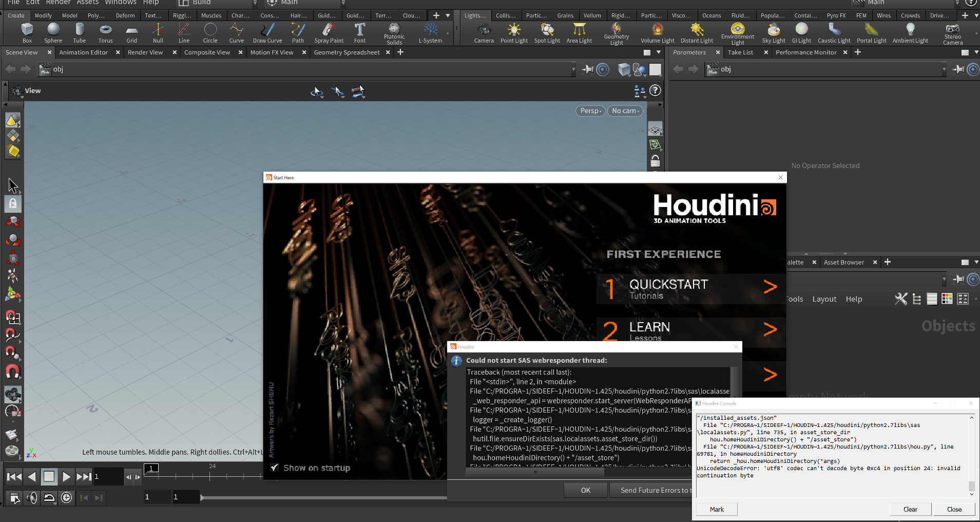Expand the Scene View pane menu arrow
The image size is (980, 522).
pyautogui.click(x=659, y=52)
